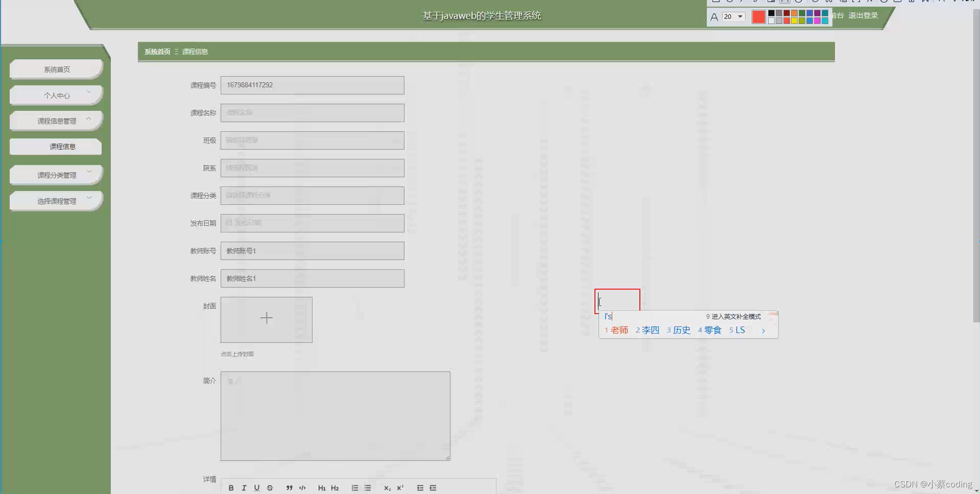Image resolution: width=980 pixels, height=494 pixels.
Task: Pick the black color swatch
Action: pyautogui.click(x=771, y=13)
